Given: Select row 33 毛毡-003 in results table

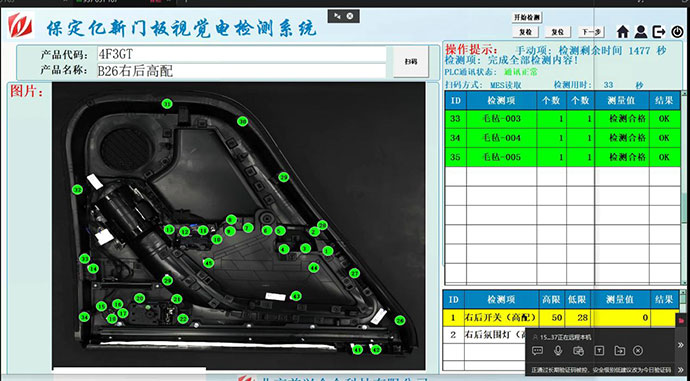Looking at the screenshot, I should click(562, 119).
